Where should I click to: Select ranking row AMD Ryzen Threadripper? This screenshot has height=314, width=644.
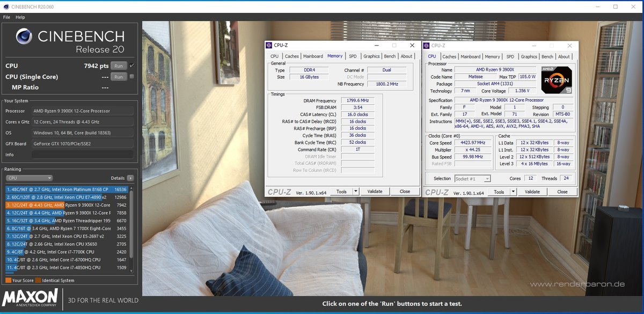(x=67, y=221)
